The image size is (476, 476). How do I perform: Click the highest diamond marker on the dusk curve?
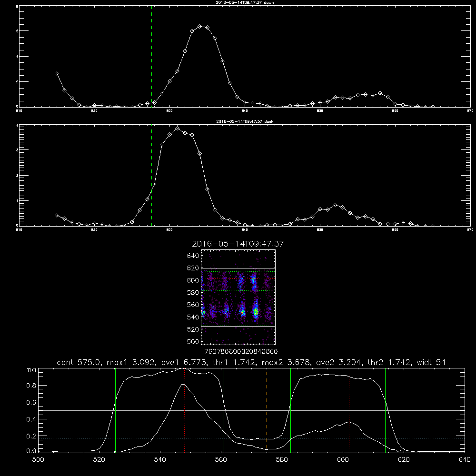pos(177,129)
